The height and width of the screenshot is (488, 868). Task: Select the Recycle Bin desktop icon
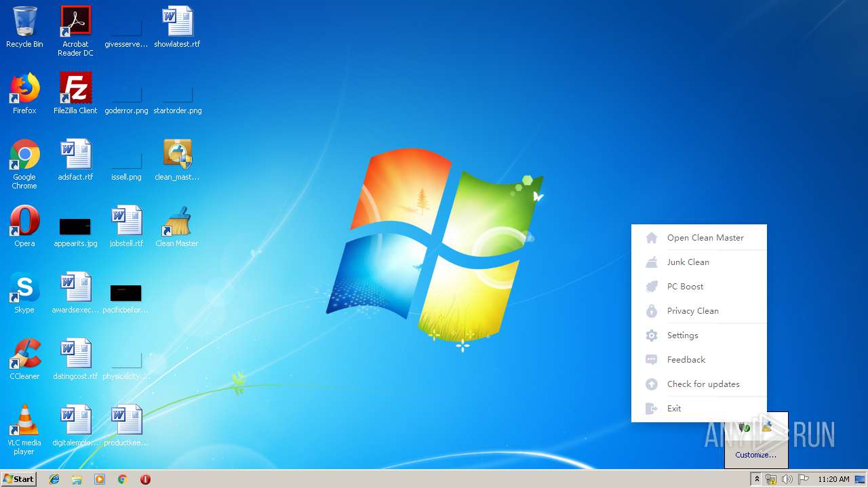24,28
